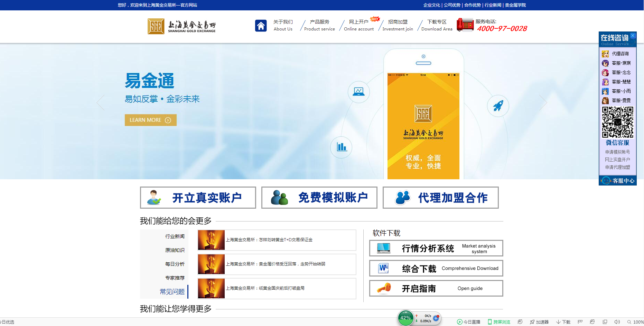Click the 100% zoom control in status bar
The image size is (644, 326).
(636, 322)
